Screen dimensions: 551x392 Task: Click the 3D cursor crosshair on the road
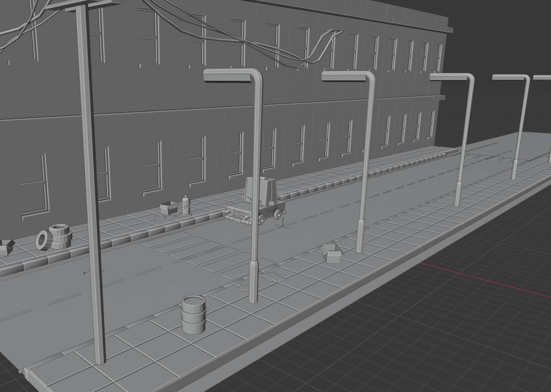click(x=282, y=226)
